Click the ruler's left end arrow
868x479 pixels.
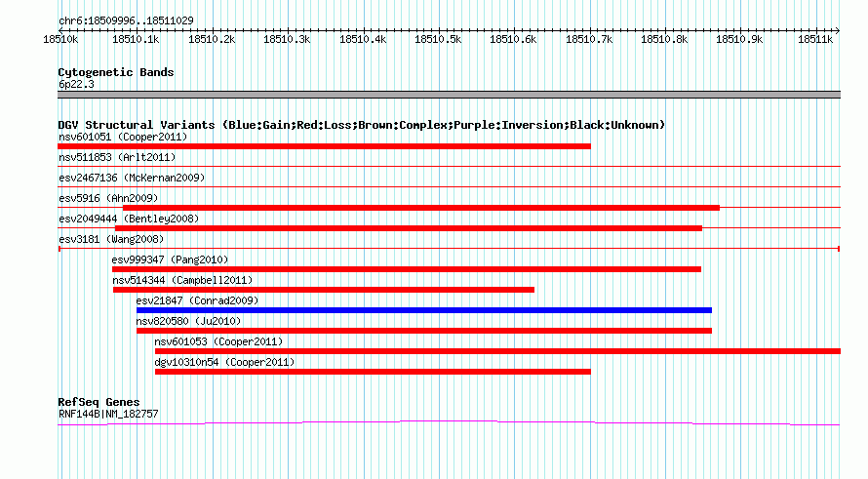click(60, 30)
